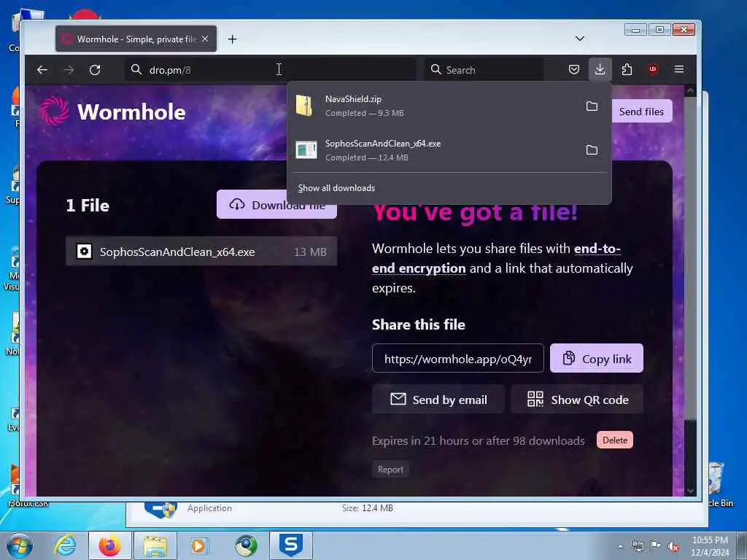Viewport: 747px width, 560px height.
Task: Expand the list all tabs chevron
Action: coord(579,39)
